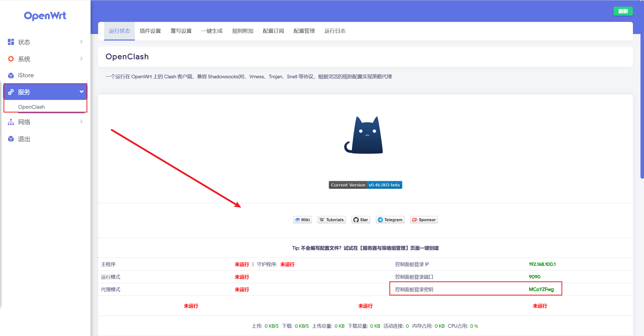Click the control panel port 9090
The image size is (644, 336).
[x=534, y=277]
